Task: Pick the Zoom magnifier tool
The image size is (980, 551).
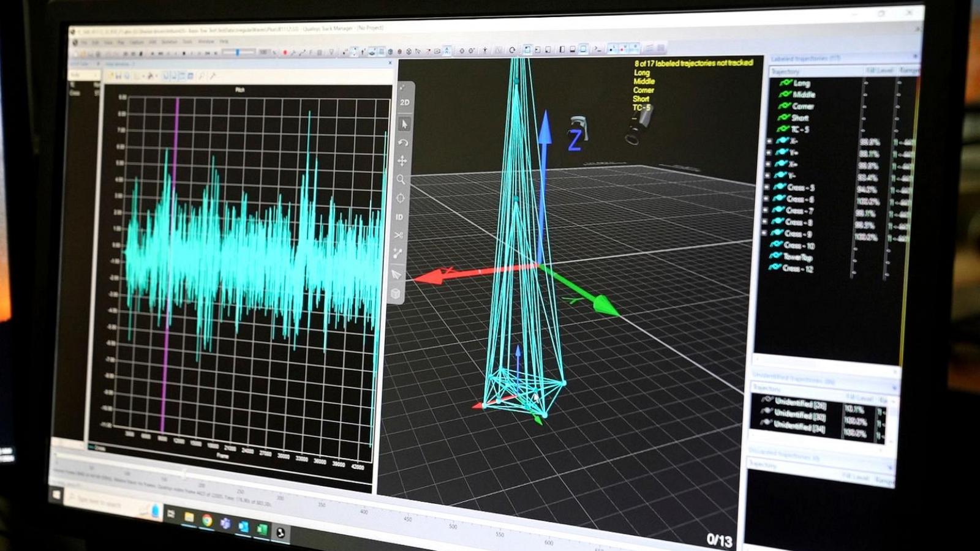Action: [x=401, y=179]
